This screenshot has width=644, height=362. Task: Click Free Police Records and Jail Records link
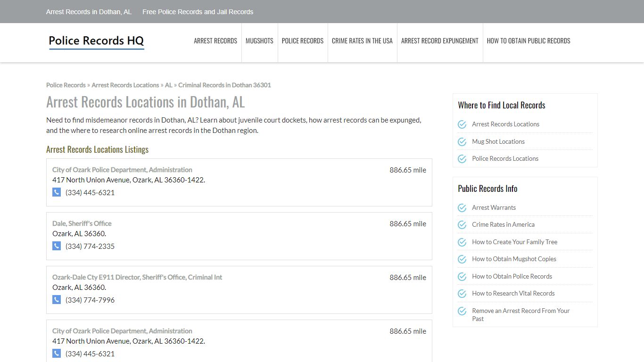pyautogui.click(x=198, y=12)
